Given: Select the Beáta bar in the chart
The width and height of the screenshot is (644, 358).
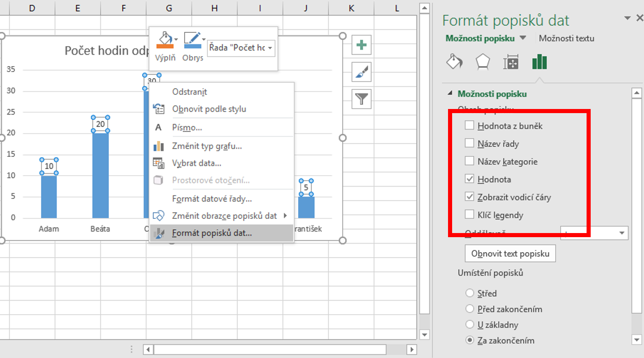Looking at the screenshot, I should [x=100, y=176].
